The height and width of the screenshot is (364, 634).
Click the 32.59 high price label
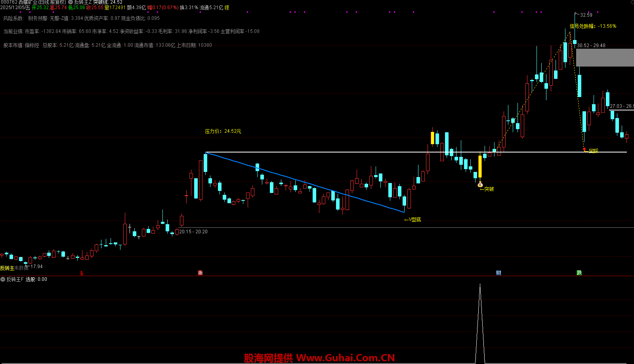point(586,15)
